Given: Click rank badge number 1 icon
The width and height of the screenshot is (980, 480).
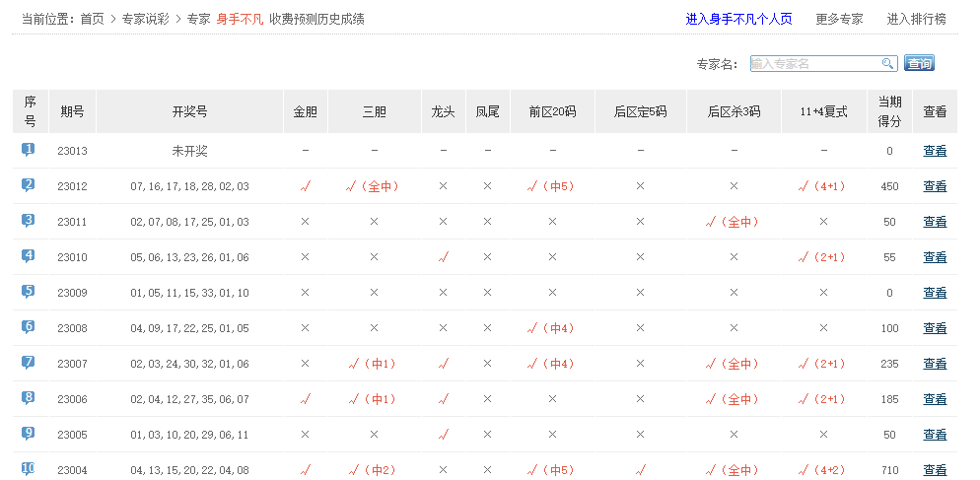Looking at the screenshot, I should 29,150.
